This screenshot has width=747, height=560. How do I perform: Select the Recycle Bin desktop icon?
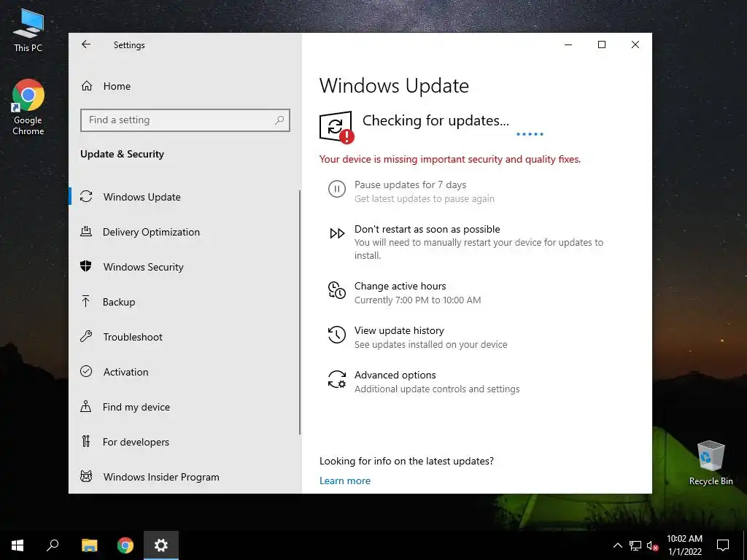(x=711, y=463)
